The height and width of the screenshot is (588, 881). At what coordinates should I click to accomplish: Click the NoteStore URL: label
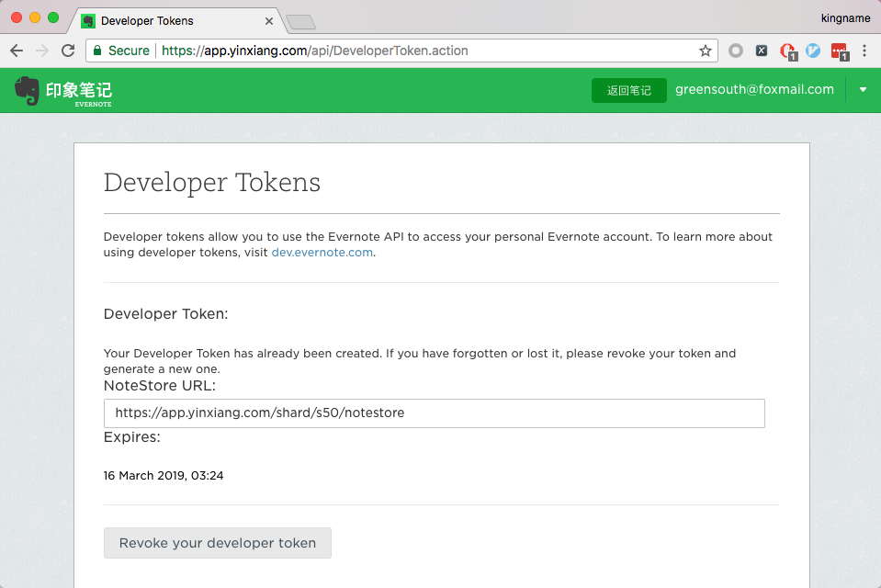point(160,386)
